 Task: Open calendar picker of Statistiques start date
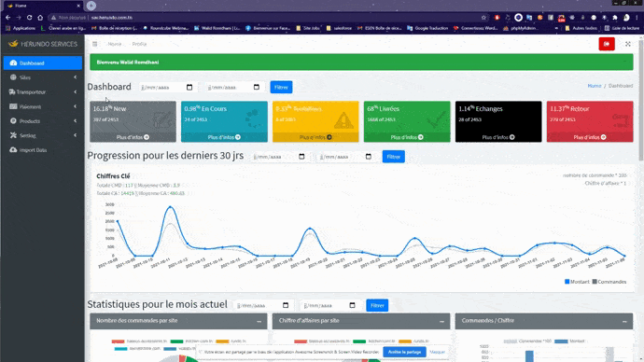pos(286,305)
